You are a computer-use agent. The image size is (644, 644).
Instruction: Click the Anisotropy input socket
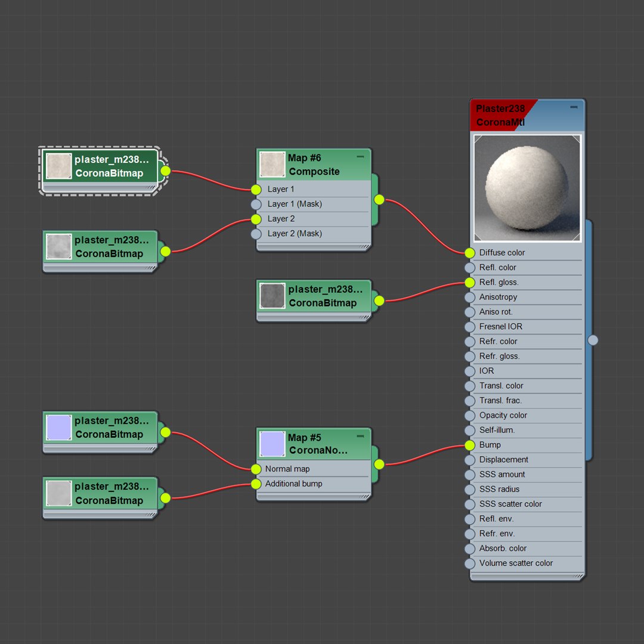(470, 298)
